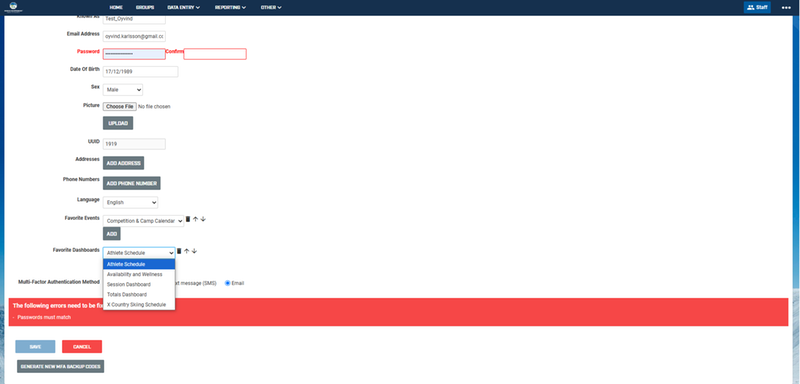
Task: Open the Staff user menu
Action: pos(757,7)
